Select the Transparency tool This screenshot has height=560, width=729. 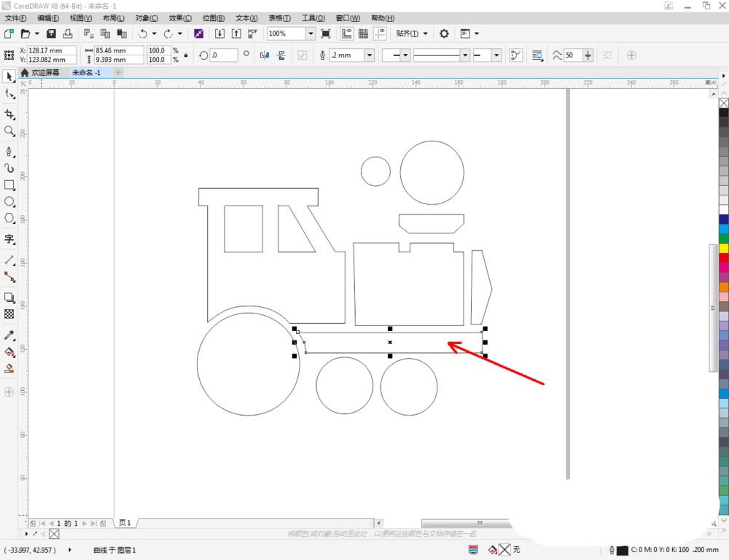[x=9, y=314]
